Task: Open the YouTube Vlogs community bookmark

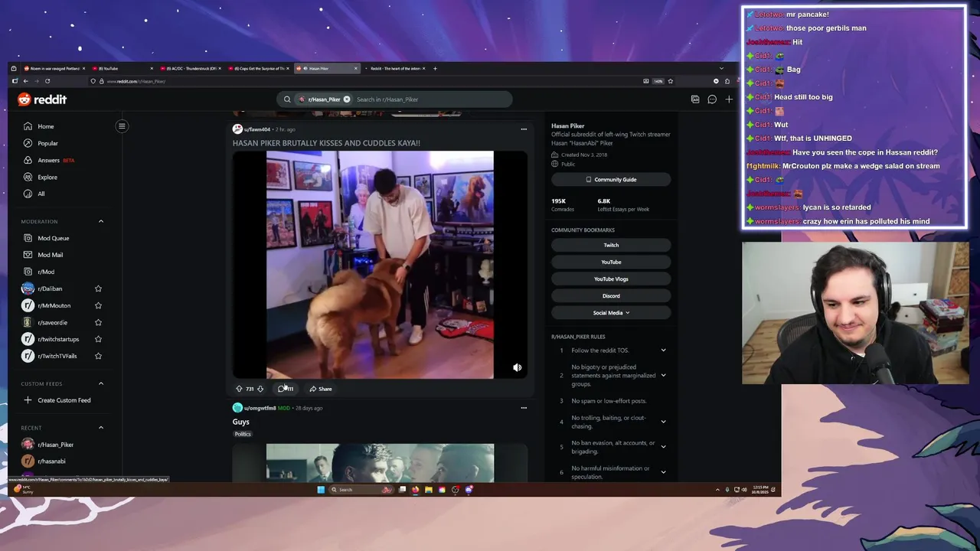Action: click(611, 279)
